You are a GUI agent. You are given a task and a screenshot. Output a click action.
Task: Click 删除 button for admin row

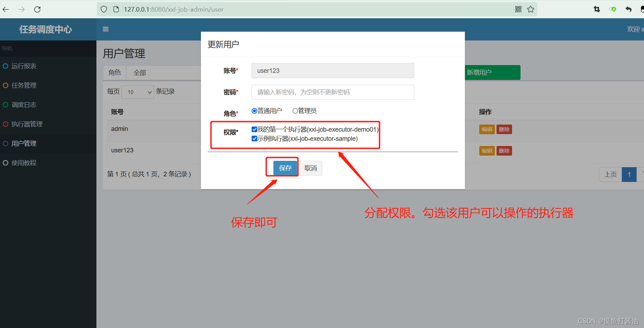[504, 129]
